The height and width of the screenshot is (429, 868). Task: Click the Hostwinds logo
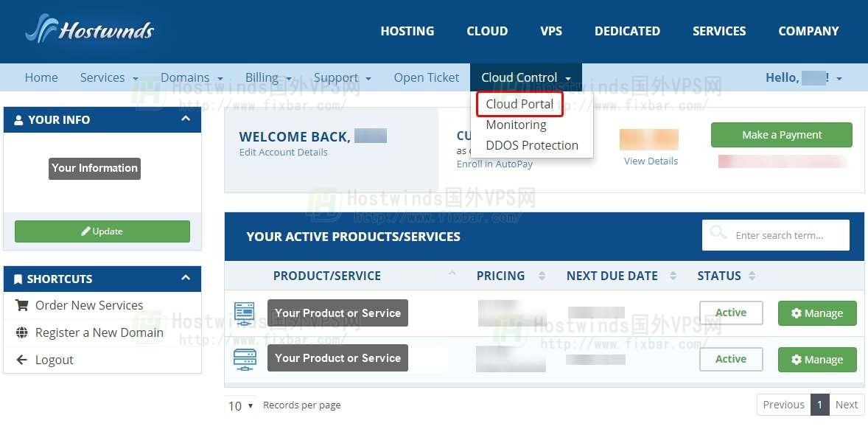(x=90, y=29)
